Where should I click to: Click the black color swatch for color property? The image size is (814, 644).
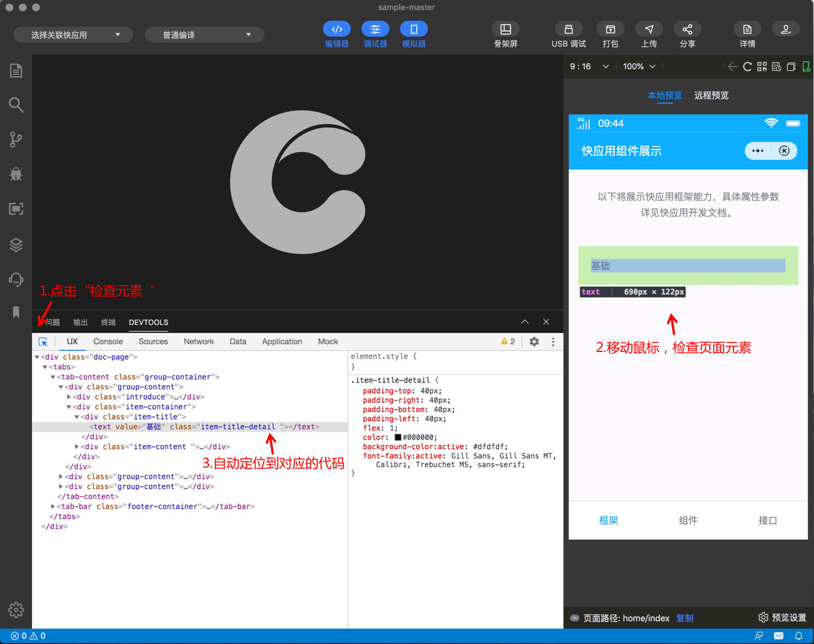[x=398, y=437]
